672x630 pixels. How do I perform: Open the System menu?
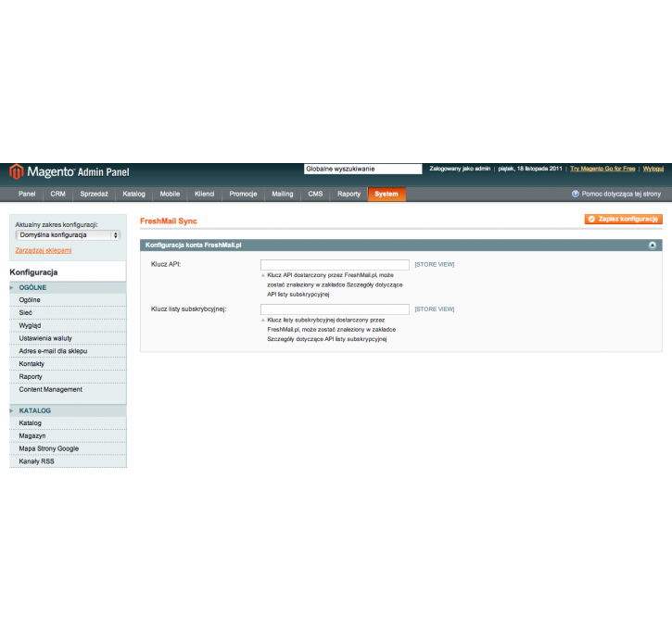coord(387,194)
